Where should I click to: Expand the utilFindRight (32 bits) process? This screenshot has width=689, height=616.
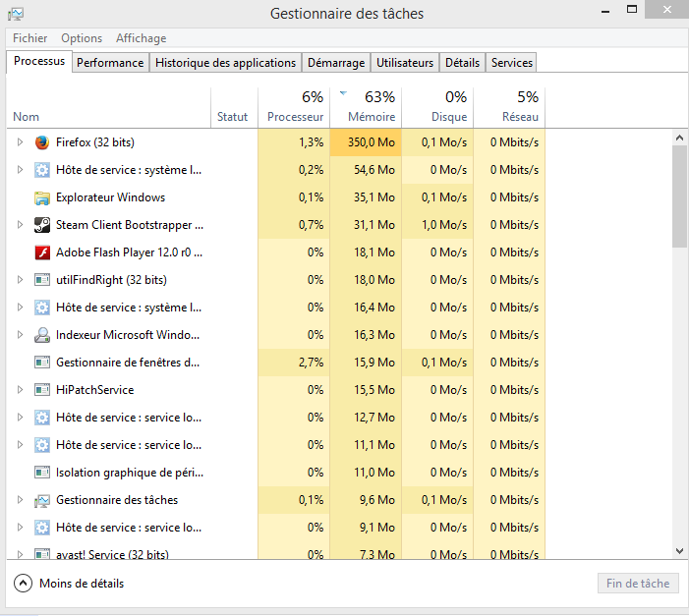tap(20, 279)
